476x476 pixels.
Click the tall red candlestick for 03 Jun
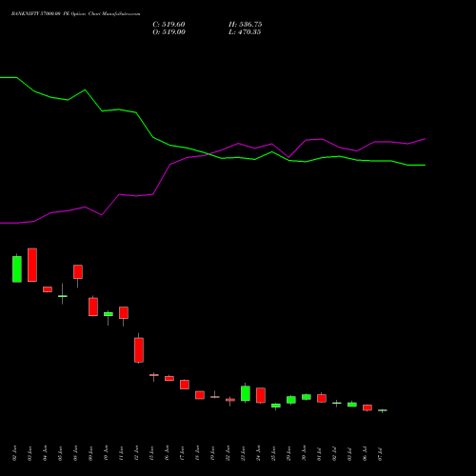[32, 265]
